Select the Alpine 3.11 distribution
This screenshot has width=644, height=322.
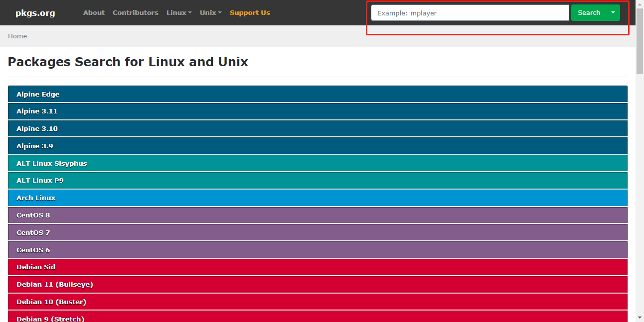(x=317, y=111)
